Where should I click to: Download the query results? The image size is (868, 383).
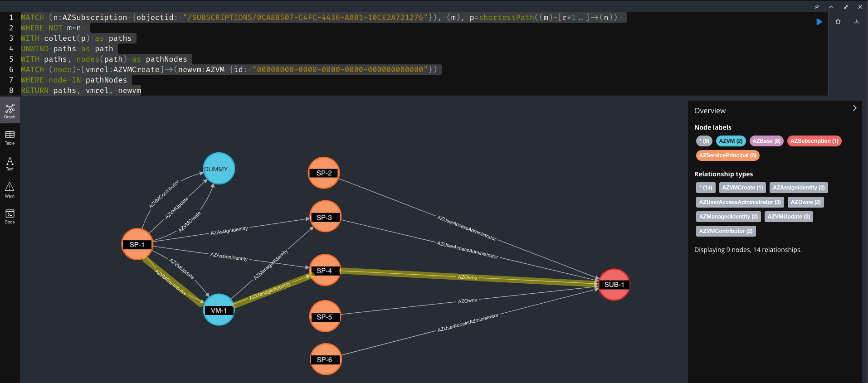coord(857,21)
